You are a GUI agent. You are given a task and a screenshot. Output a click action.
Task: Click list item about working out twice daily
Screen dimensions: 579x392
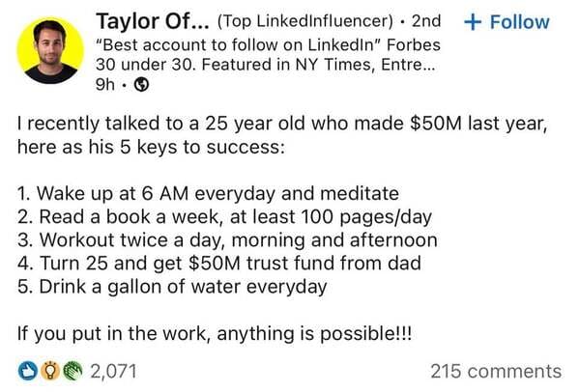pyautogui.click(x=227, y=240)
